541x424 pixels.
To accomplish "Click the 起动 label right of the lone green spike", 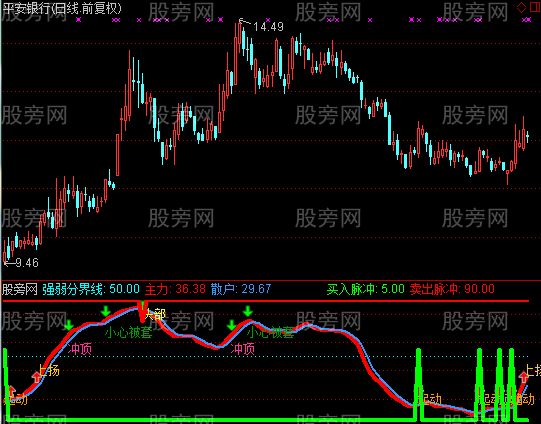I will [x=431, y=400].
